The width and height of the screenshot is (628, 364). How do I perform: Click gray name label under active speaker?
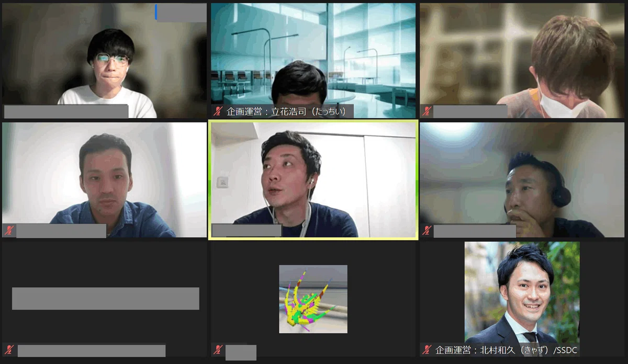(x=247, y=231)
